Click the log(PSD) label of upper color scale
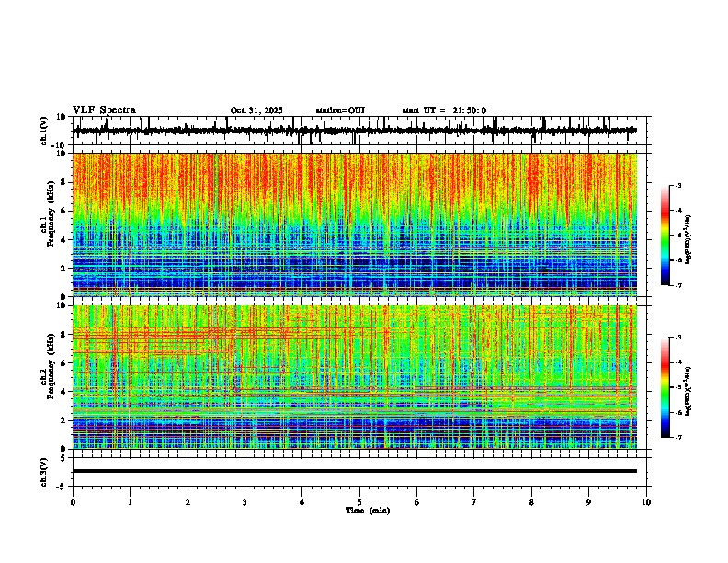The width and height of the screenshot is (728, 563). click(x=688, y=240)
